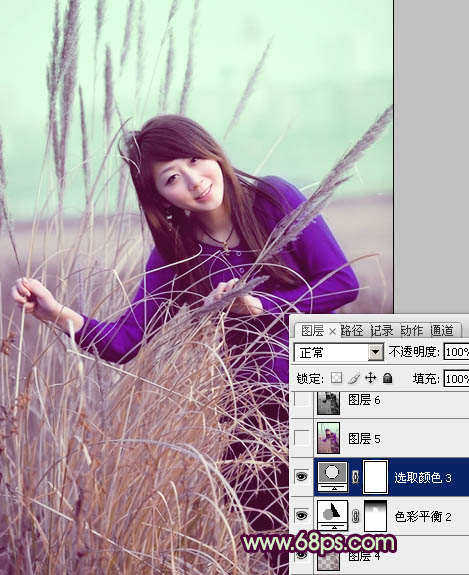
Task: Select the 选取颜色 3 adjustment icon
Action: [x=332, y=477]
